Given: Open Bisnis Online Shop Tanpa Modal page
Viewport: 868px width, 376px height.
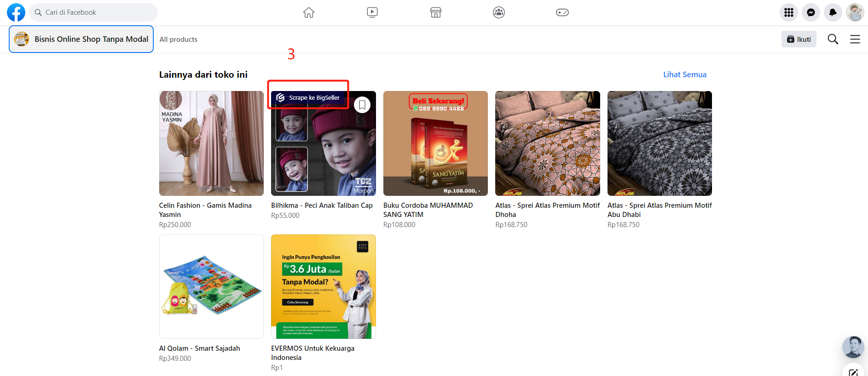Looking at the screenshot, I should coord(81,39).
